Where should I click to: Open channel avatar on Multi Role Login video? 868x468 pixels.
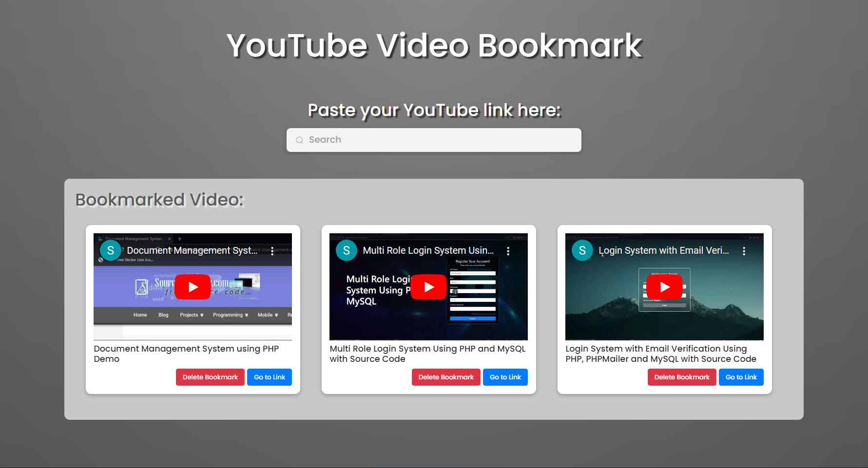tap(347, 250)
